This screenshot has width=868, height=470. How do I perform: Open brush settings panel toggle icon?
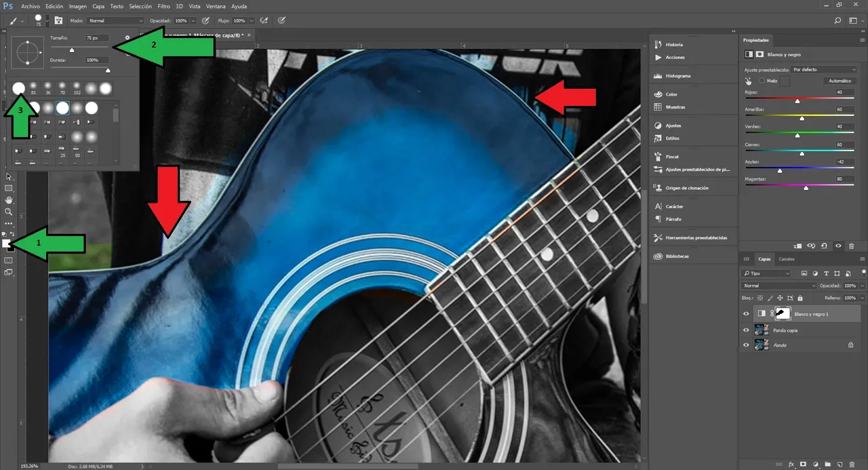click(58, 20)
